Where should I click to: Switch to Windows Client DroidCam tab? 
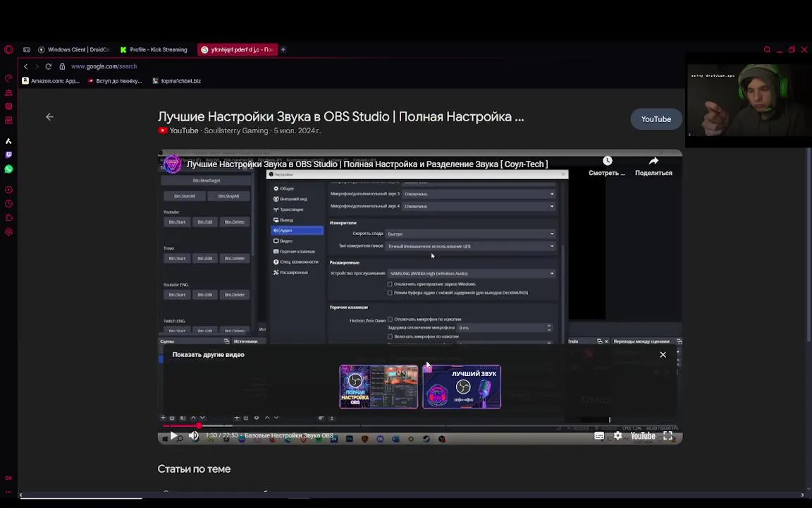click(x=74, y=50)
